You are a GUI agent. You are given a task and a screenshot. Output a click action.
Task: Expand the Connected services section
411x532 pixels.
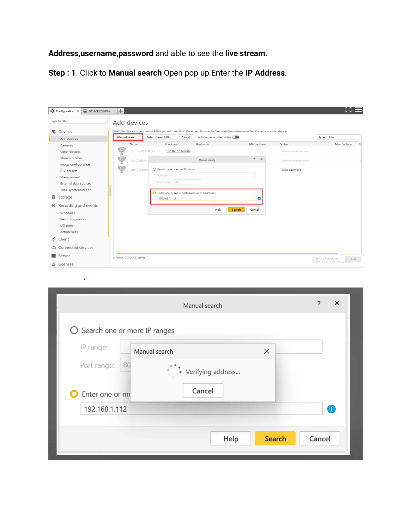[76, 248]
